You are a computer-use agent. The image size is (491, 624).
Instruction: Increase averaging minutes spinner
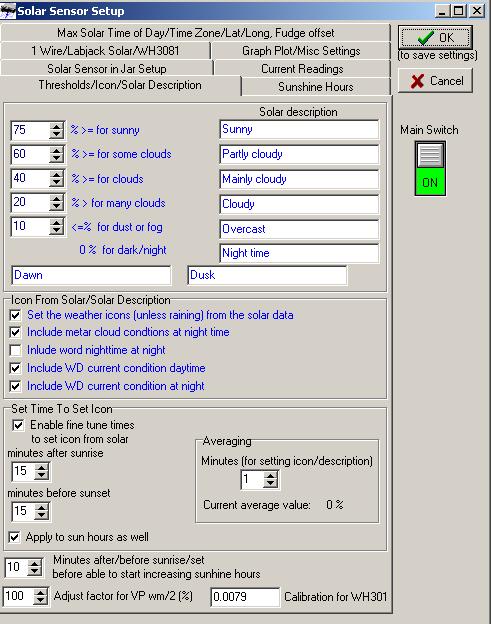[271, 475]
